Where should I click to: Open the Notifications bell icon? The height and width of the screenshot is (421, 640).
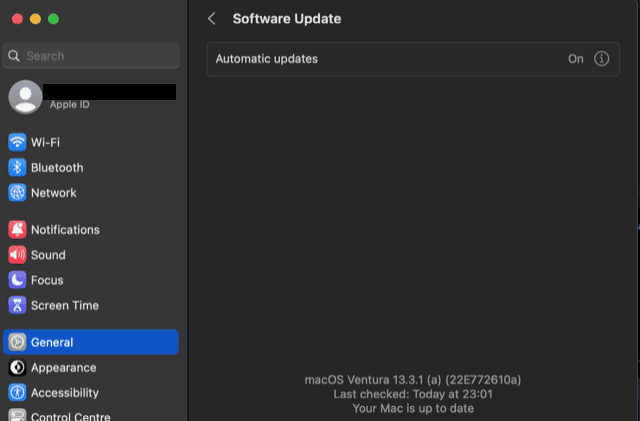pyautogui.click(x=17, y=230)
